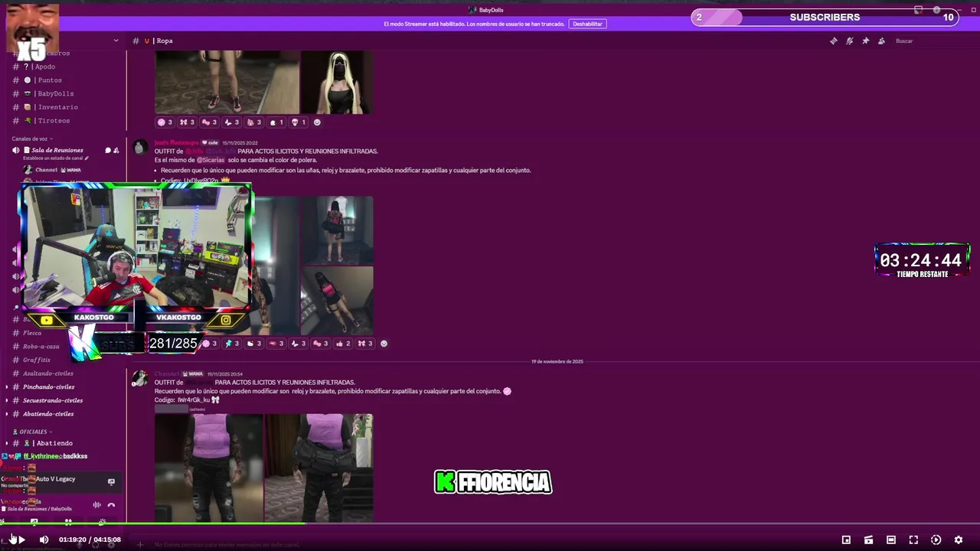The image size is (980, 551).
Task: Click the YouTube icon on stream overlay
Action: pyautogui.click(x=47, y=320)
